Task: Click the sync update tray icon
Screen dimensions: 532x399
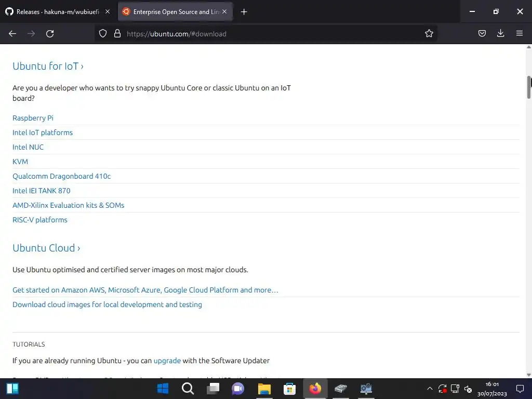Action: 442,389
